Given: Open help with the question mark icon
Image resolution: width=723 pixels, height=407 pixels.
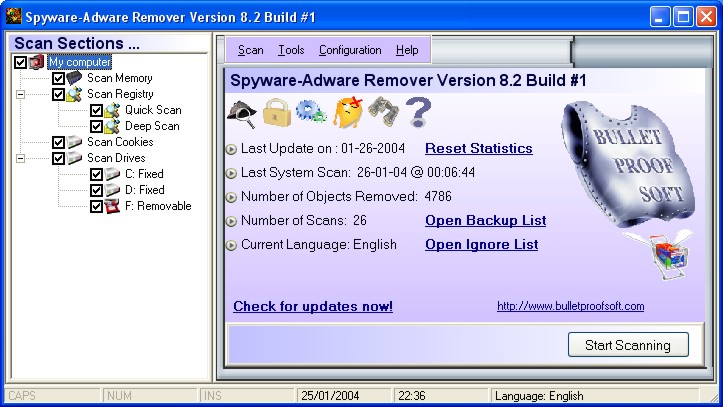Looking at the screenshot, I should point(418,112).
